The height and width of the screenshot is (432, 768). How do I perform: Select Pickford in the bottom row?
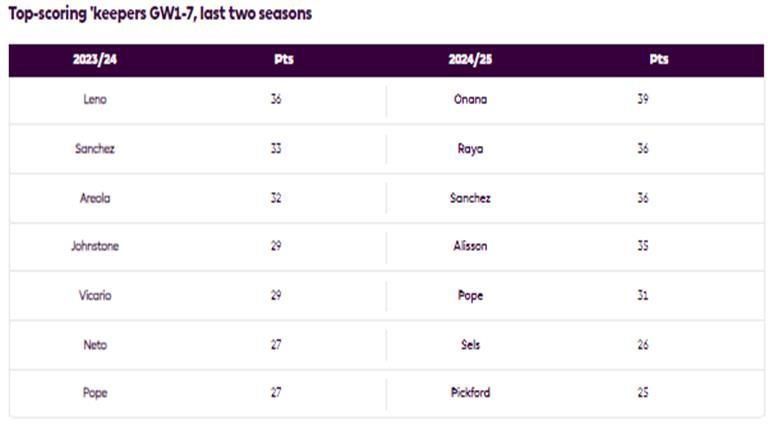tap(470, 393)
